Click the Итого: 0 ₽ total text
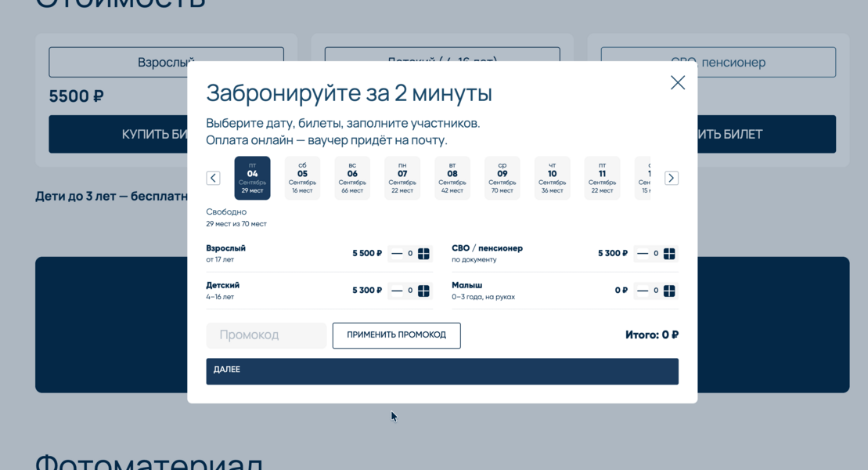The image size is (868, 470). click(651, 334)
